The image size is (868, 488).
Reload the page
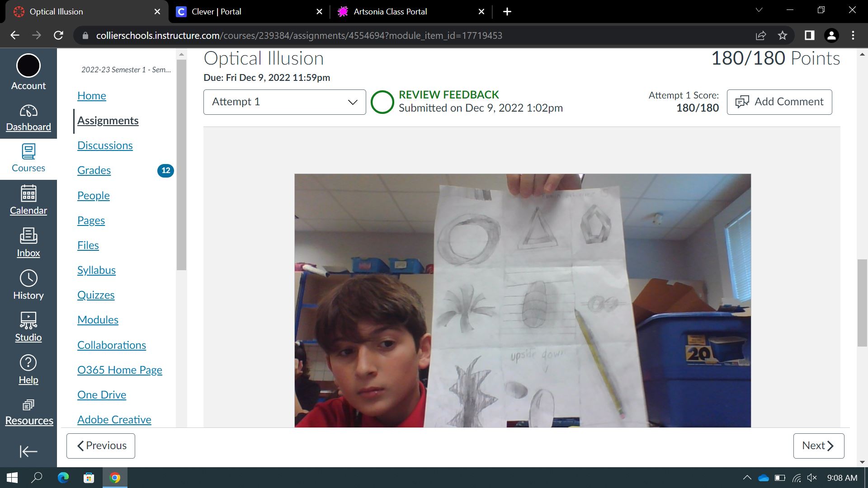coord(58,35)
